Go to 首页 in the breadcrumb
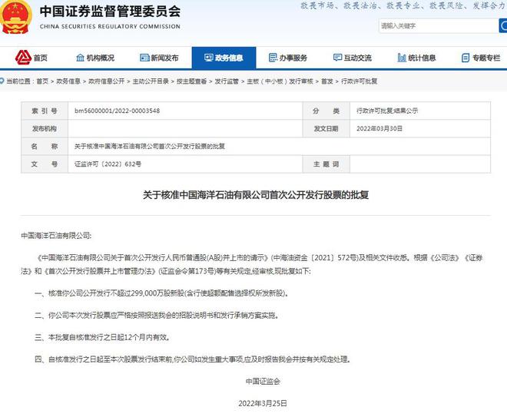This screenshot has height=420, width=507. 42,81
